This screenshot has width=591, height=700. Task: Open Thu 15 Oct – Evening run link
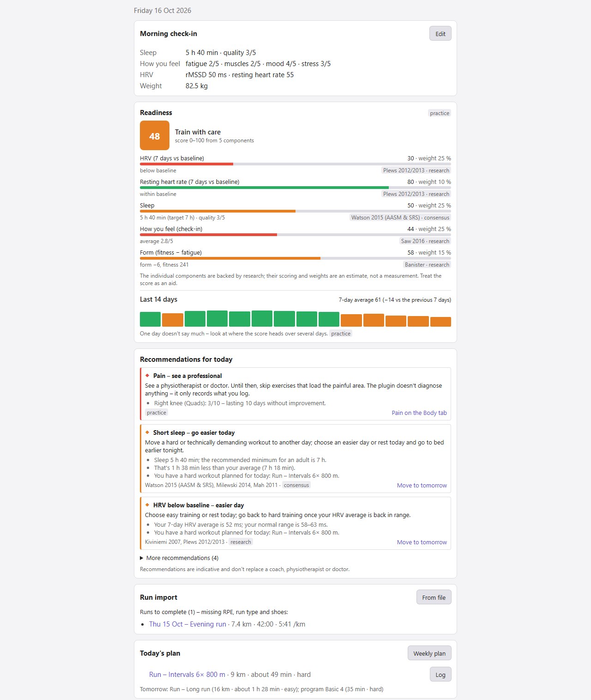[187, 624]
